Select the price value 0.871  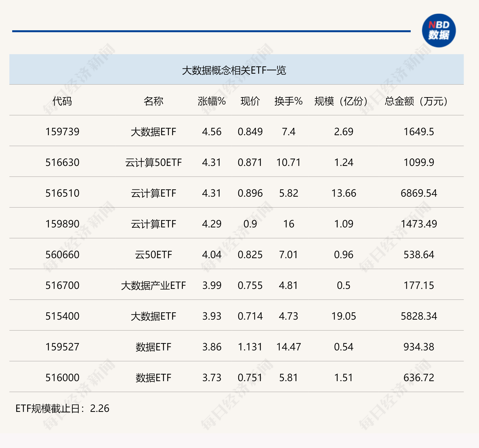point(250,163)
